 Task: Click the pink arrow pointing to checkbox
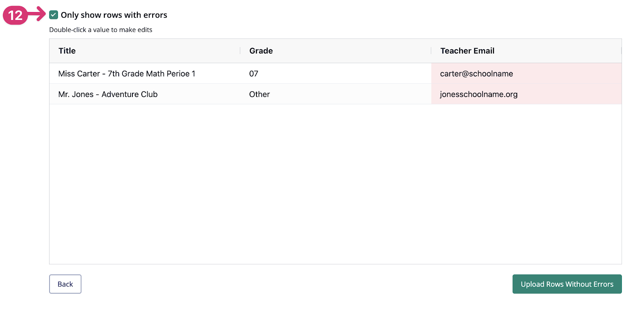tap(37, 14)
